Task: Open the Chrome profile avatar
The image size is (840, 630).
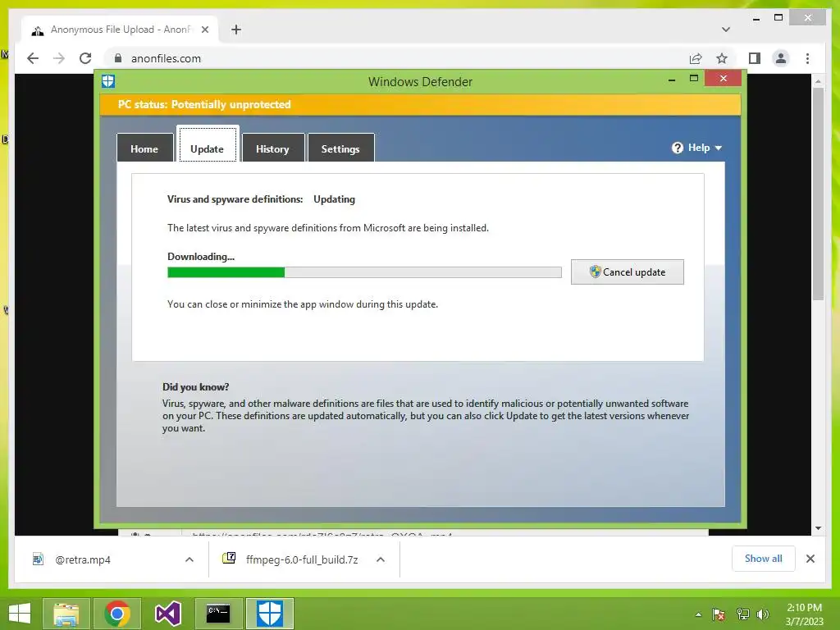Action: 781,58
